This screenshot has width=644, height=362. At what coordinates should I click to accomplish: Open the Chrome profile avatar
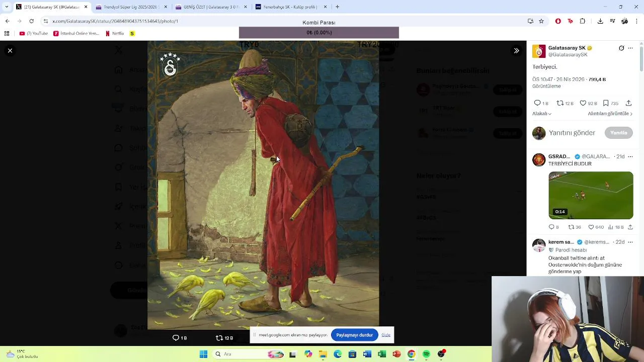(624, 21)
